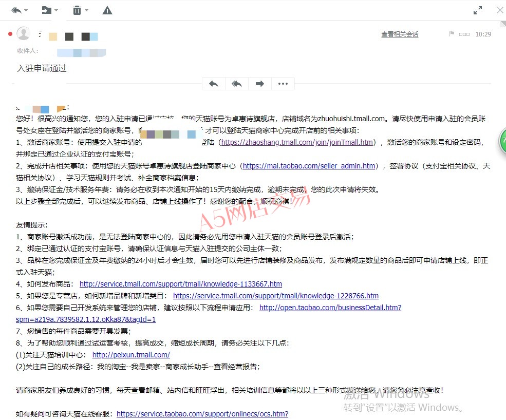Click the 友情提示: heading
This screenshot has height=420, width=506.
(x=32, y=225)
